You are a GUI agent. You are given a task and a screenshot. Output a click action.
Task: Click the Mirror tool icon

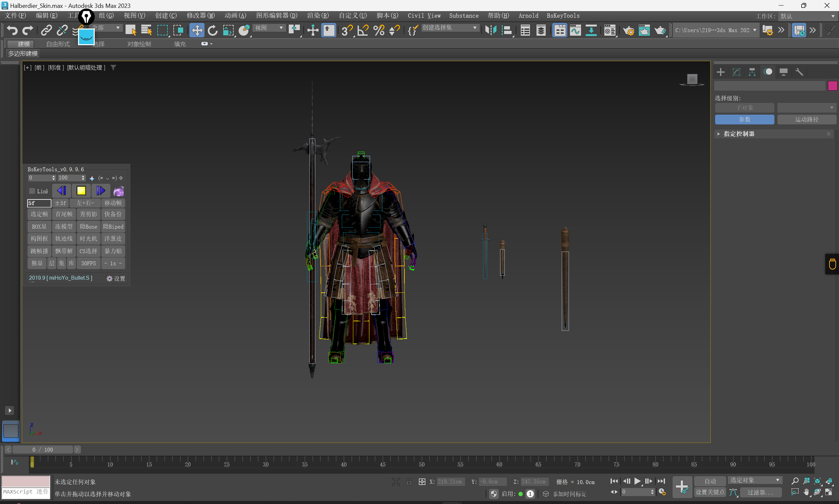(490, 30)
